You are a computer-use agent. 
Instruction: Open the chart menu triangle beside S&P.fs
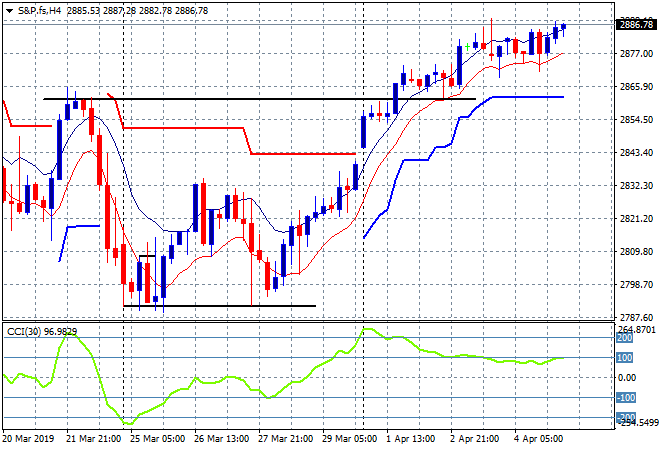(9, 11)
